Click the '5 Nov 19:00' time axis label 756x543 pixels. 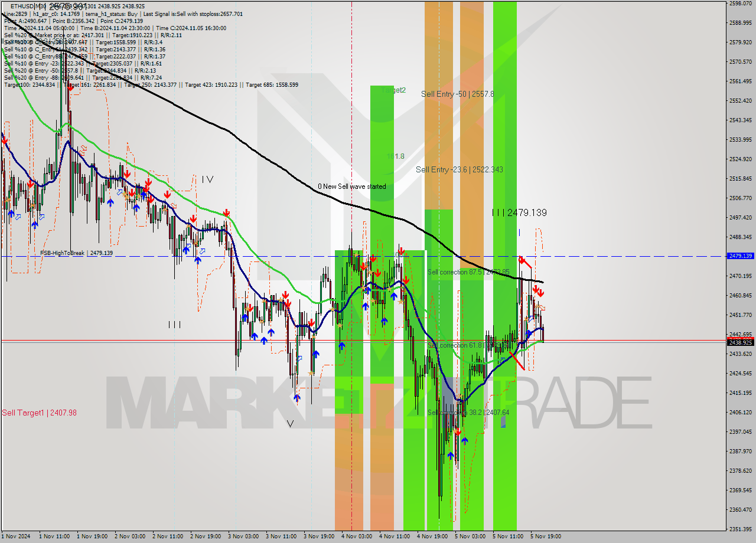[x=546, y=537]
